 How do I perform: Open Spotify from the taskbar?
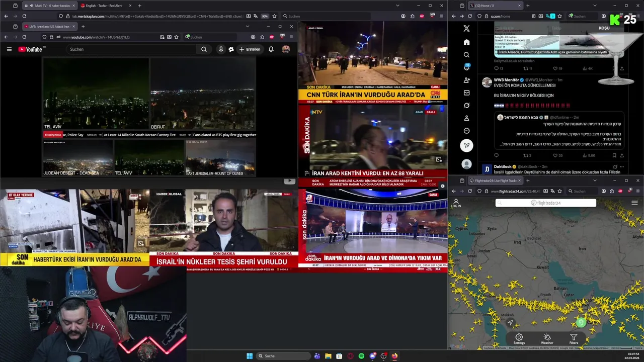coord(361,356)
